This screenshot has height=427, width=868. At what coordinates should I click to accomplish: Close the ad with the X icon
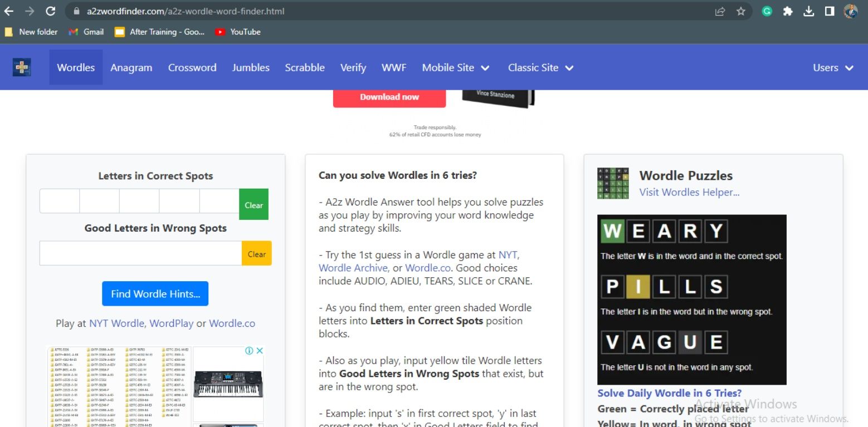click(259, 351)
